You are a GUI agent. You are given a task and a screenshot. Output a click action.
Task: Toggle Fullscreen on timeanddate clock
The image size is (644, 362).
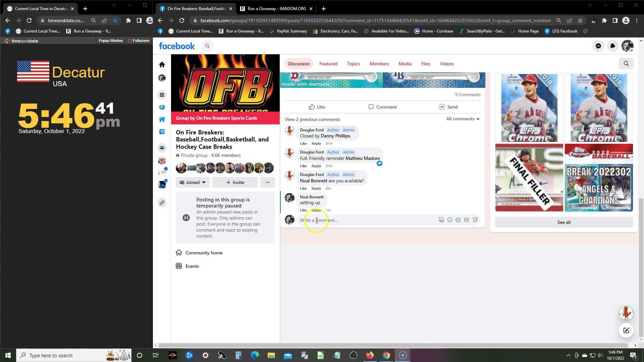tap(139, 41)
